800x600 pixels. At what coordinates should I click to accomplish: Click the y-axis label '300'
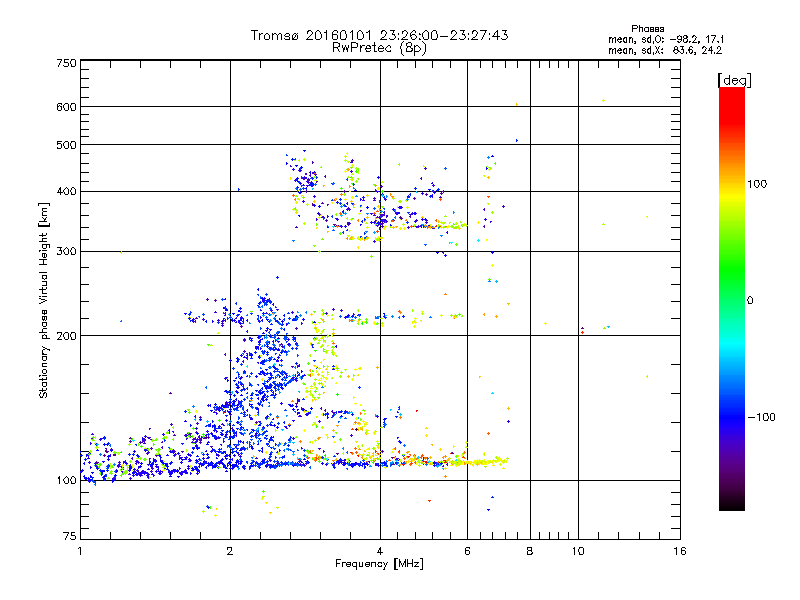[x=66, y=252]
